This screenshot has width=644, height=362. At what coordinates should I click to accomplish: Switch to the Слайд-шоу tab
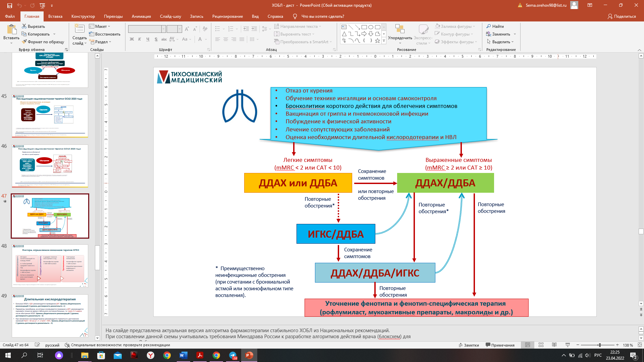(x=170, y=16)
